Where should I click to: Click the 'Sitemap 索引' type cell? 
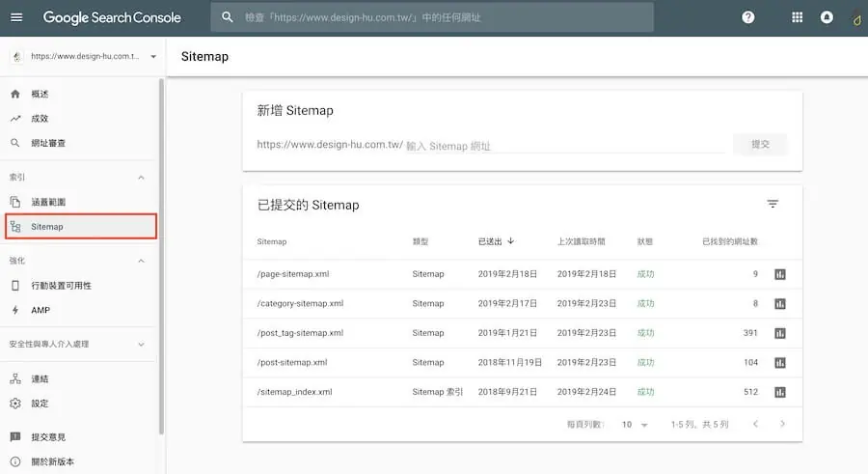pos(437,391)
